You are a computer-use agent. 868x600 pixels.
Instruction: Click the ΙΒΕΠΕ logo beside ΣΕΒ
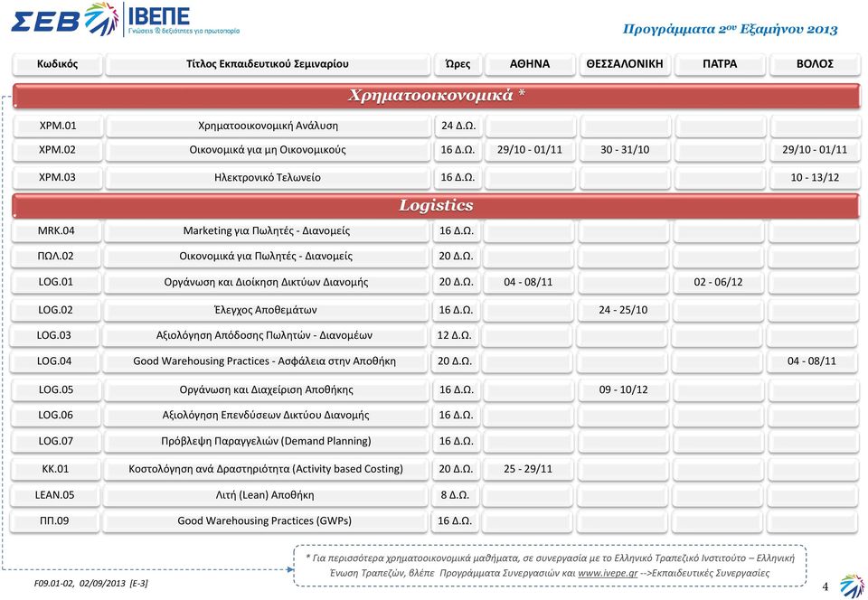[x=184, y=19]
